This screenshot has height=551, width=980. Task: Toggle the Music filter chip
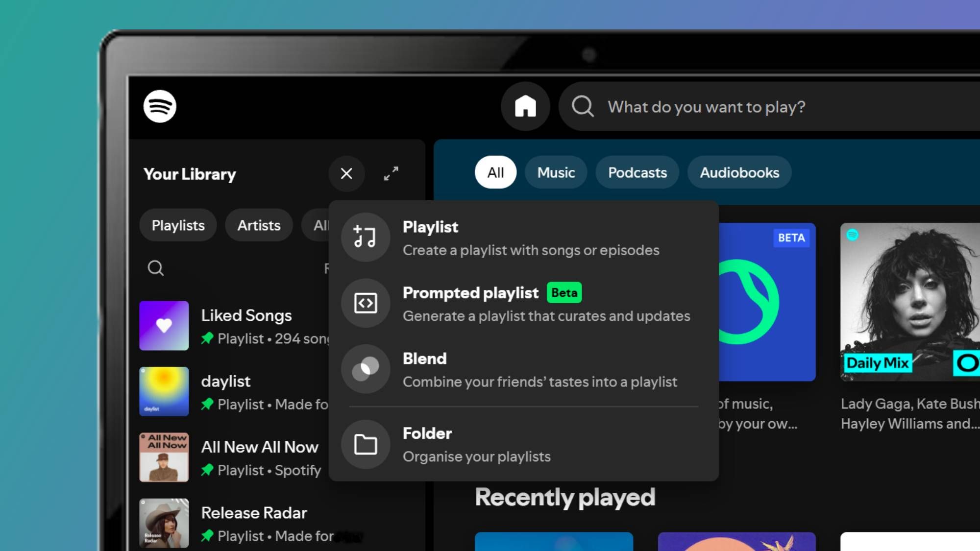556,172
